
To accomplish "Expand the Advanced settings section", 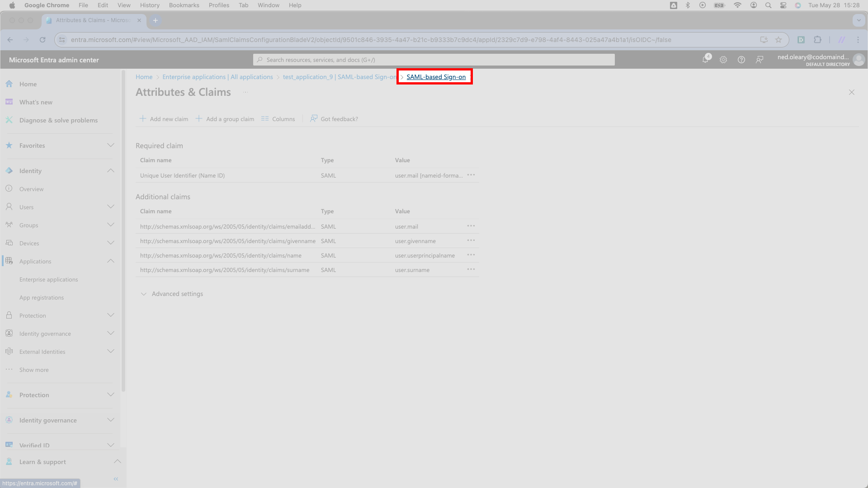I will point(172,294).
